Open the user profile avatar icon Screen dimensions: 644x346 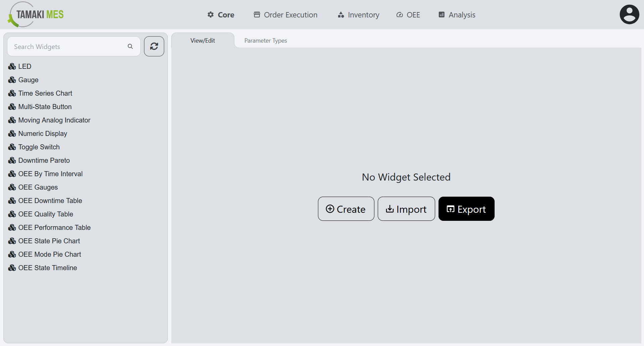point(629,14)
